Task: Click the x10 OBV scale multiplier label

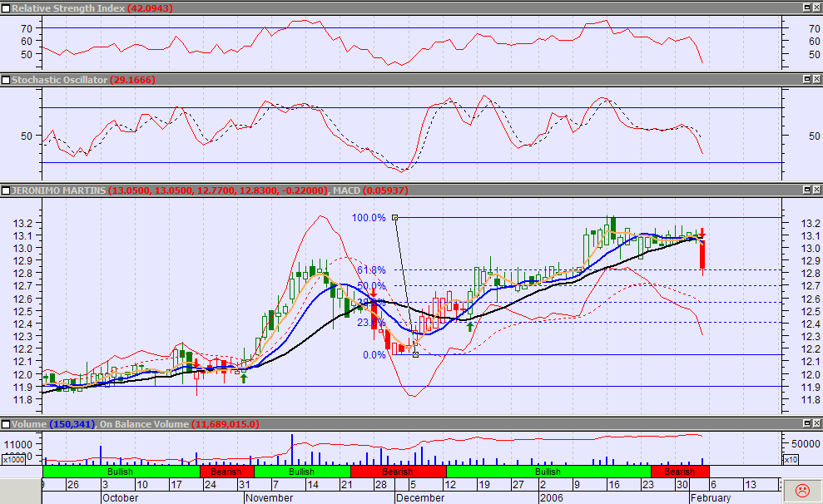Action: [x=791, y=459]
